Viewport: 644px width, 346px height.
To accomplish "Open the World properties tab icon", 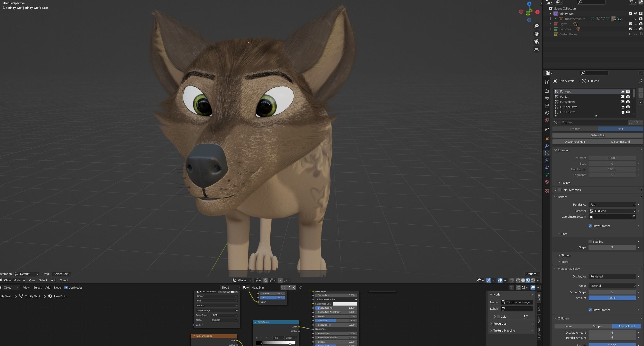I will (547, 120).
